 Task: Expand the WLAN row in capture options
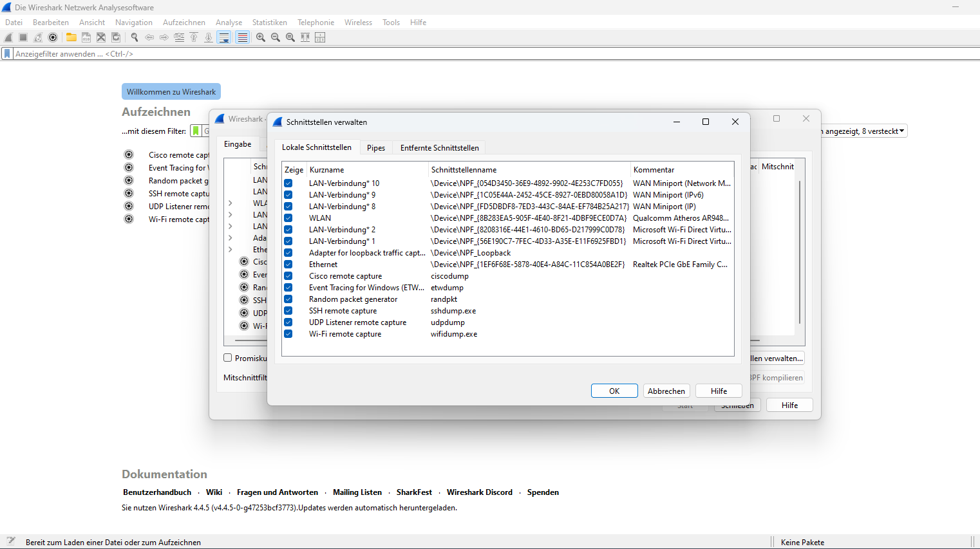[231, 203]
